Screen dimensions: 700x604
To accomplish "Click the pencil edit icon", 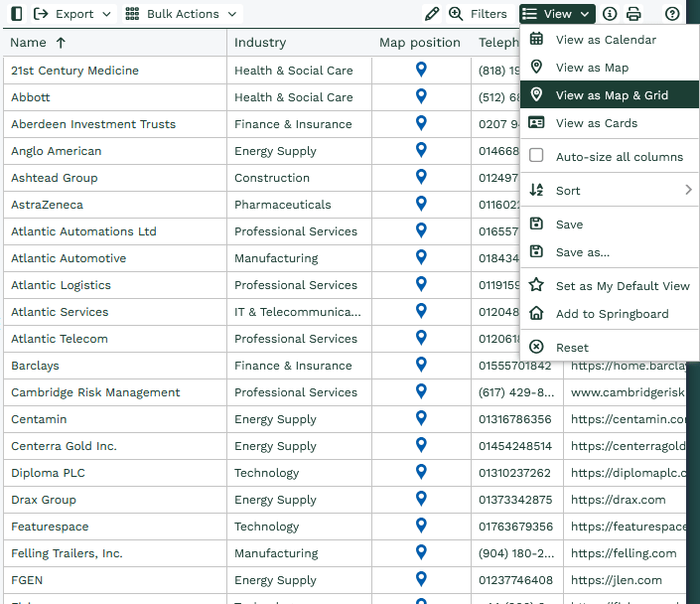I will (431, 14).
